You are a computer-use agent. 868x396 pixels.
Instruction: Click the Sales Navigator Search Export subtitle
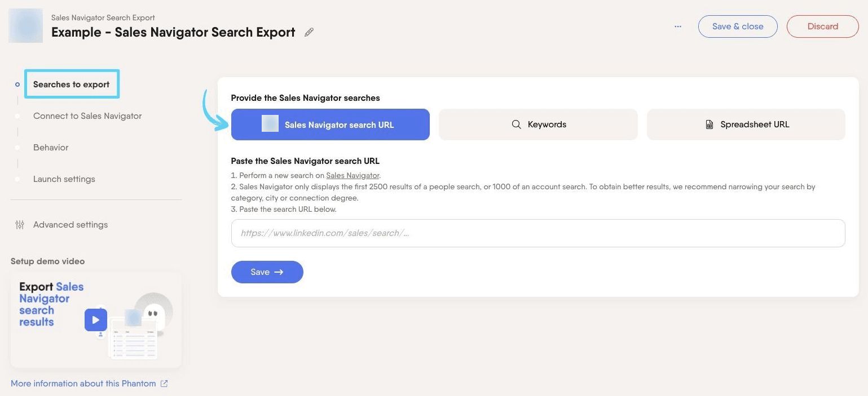coord(103,18)
